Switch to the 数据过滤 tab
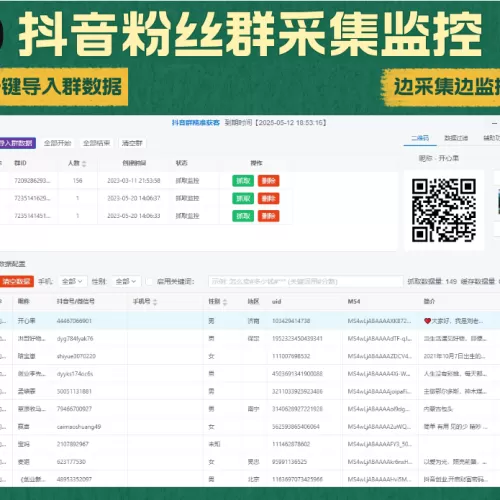This screenshot has width=500, height=500. pyautogui.click(x=456, y=138)
